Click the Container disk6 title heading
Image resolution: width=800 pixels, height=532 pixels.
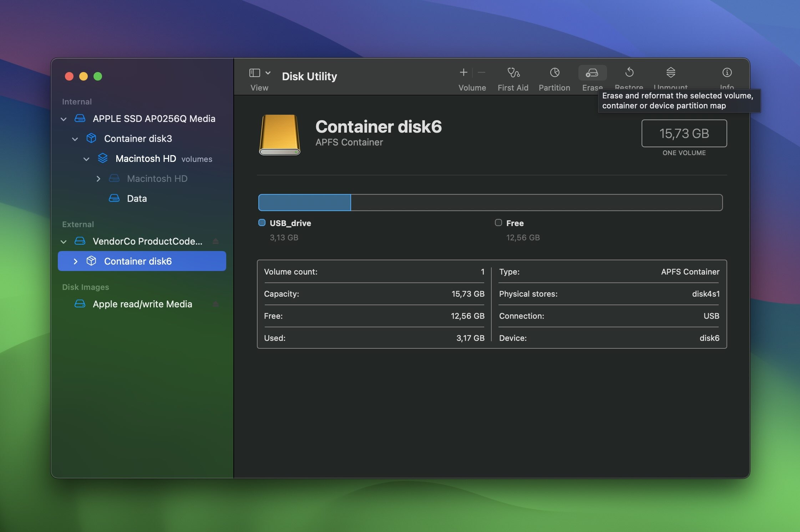click(379, 127)
